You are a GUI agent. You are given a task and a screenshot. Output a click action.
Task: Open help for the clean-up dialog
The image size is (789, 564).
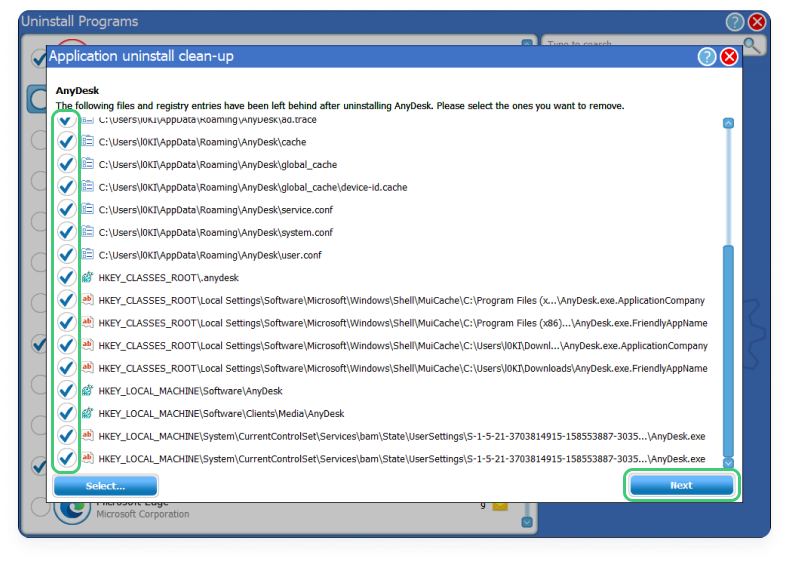tap(706, 57)
